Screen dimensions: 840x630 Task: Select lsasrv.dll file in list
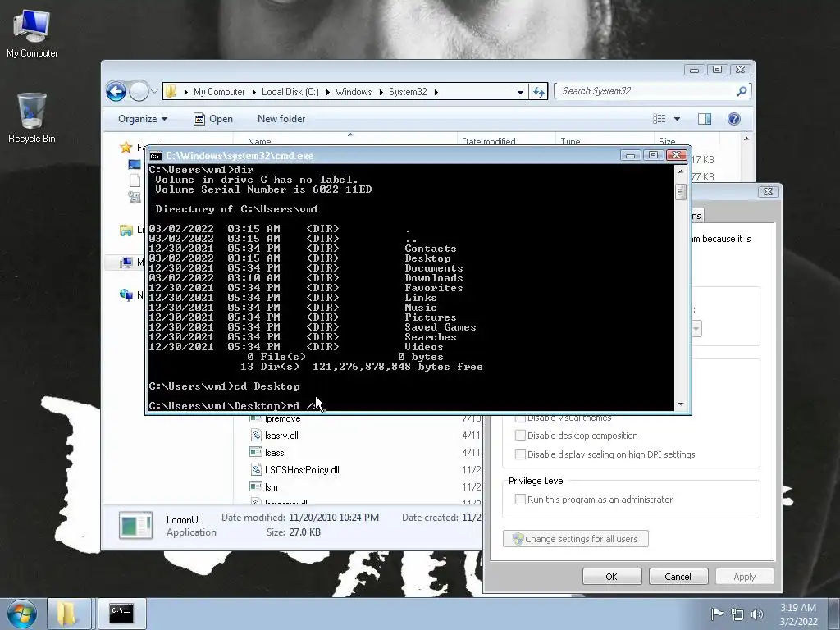pyautogui.click(x=281, y=436)
